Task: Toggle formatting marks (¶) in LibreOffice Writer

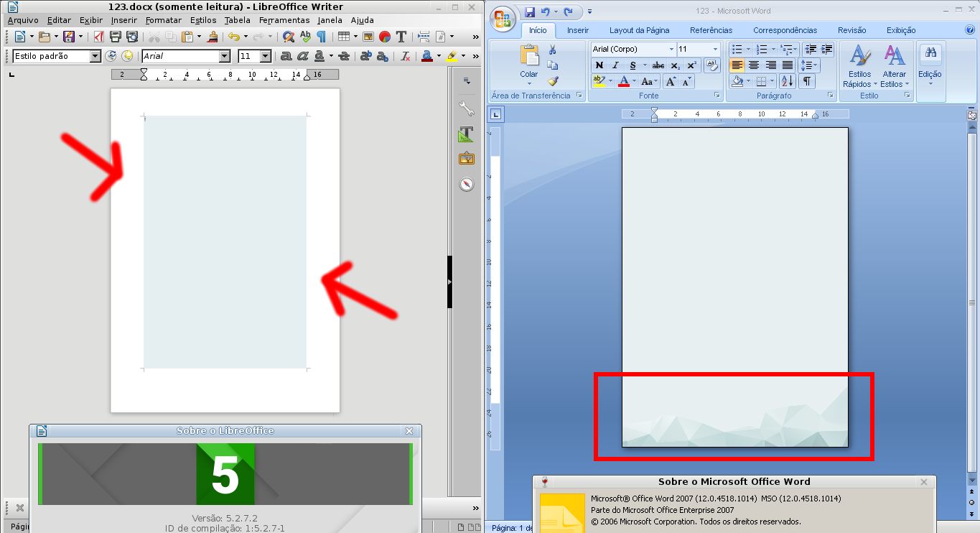Action: click(x=322, y=37)
